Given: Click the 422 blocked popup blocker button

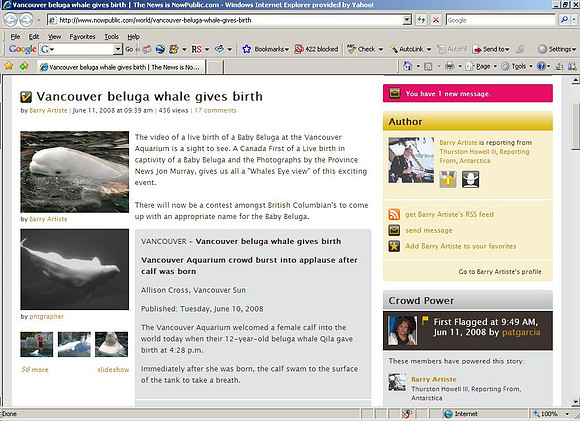Looking at the screenshot, I should [316, 49].
